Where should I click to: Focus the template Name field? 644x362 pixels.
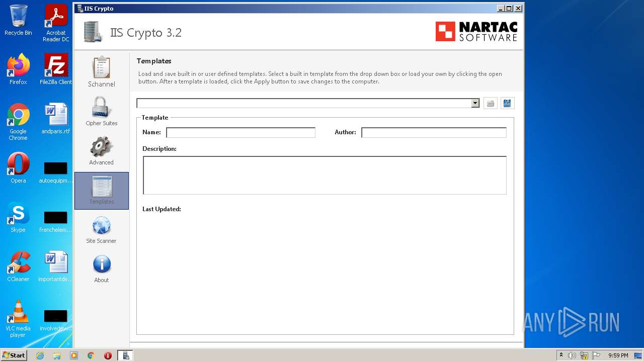[x=240, y=132]
